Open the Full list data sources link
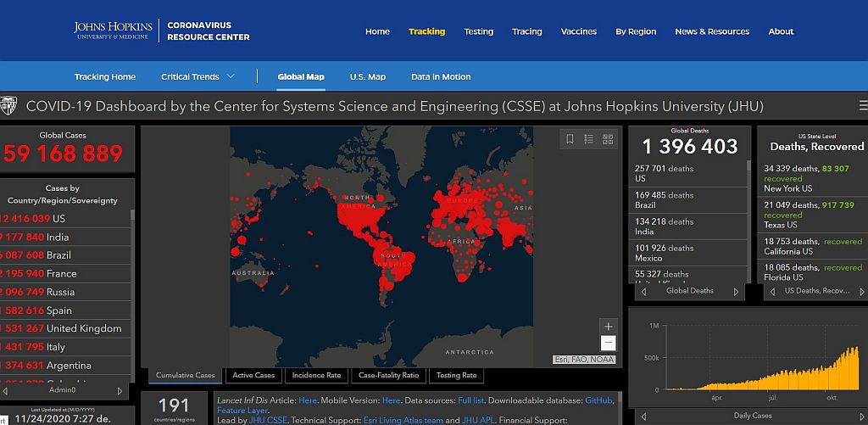This screenshot has height=425, width=868. point(471,400)
